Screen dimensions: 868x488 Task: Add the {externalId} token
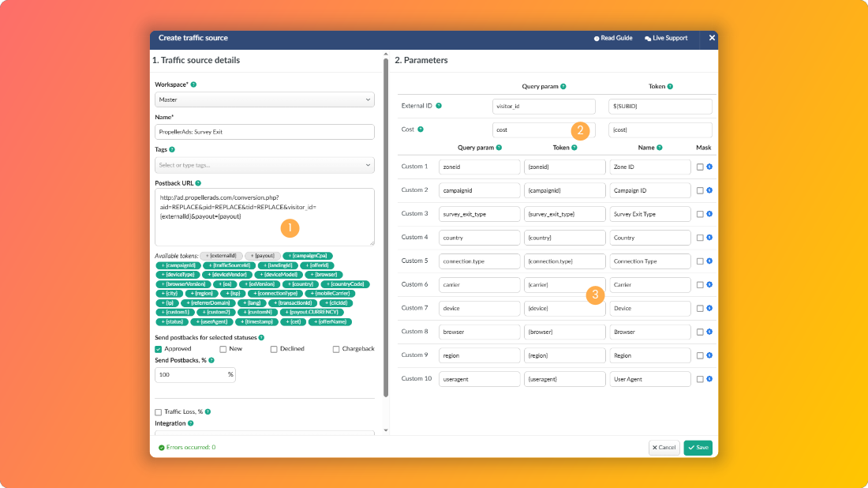coord(222,256)
